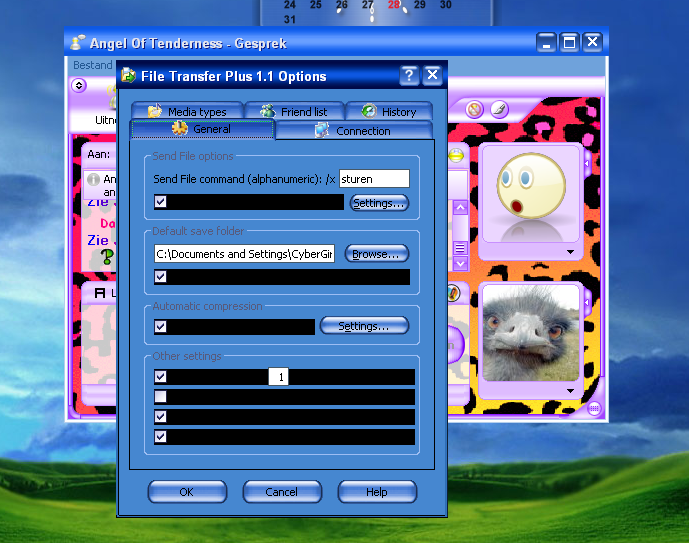Click Browse button for default save folder
Viewport: 689px width, 543px height.
(x=377, y=254)
